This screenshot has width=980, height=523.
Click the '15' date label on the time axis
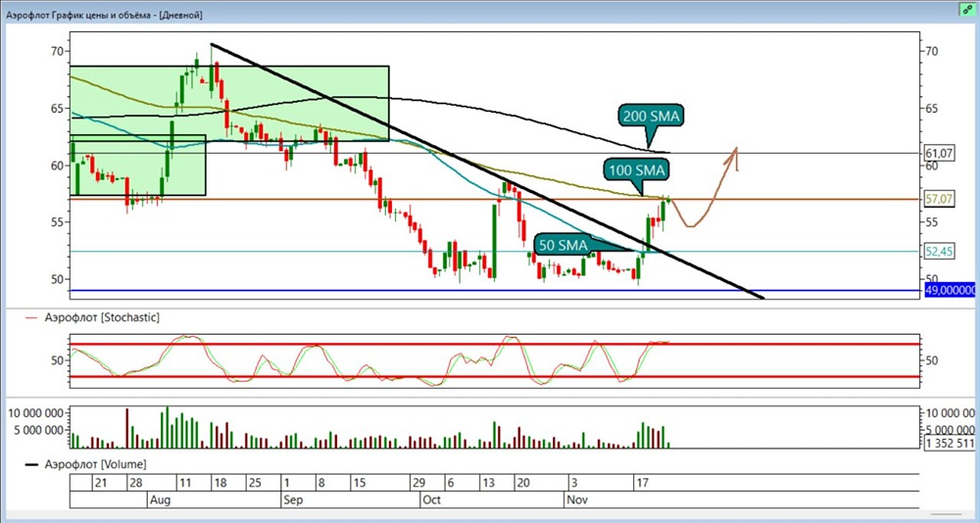(x=358, y=483)
